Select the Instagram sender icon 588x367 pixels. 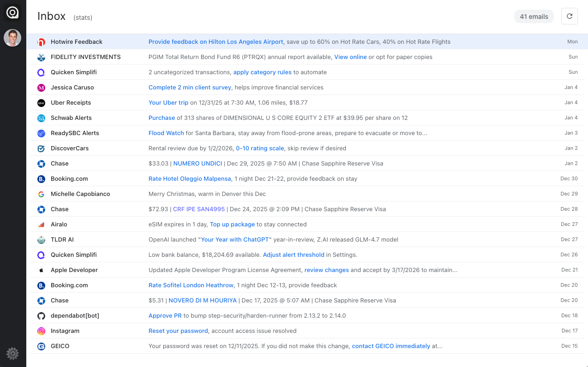41,331
